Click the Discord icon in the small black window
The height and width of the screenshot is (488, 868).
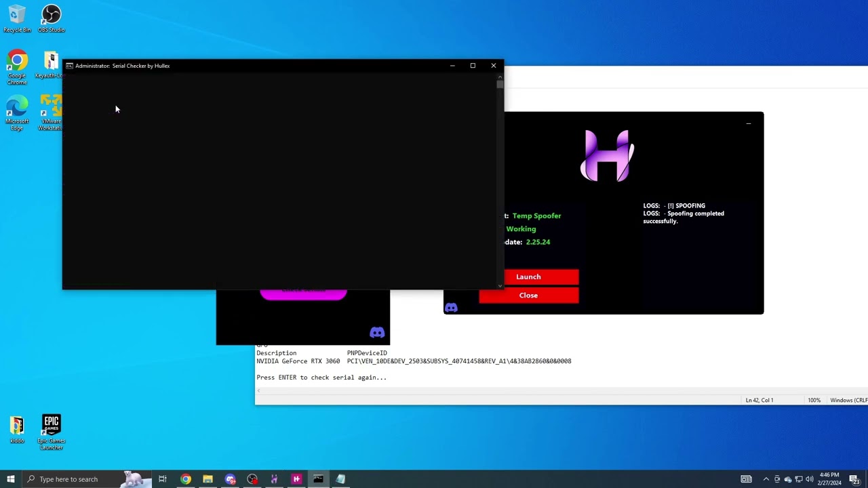(377, 332)
